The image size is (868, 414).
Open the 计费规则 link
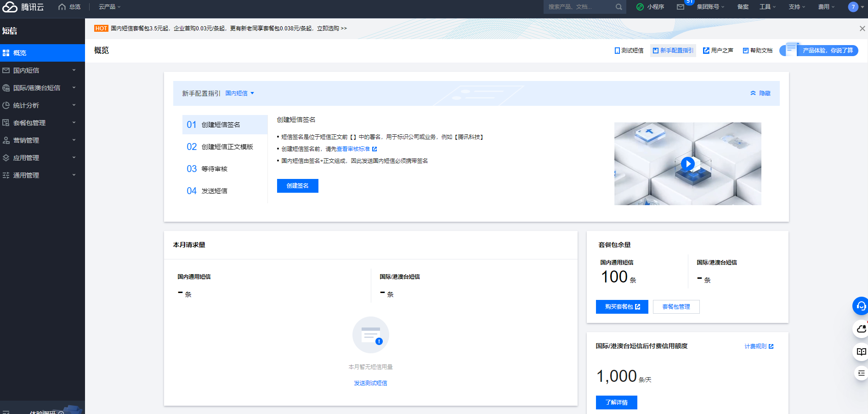(759, 346)
